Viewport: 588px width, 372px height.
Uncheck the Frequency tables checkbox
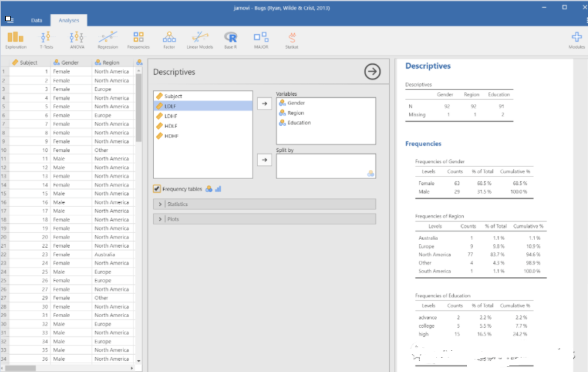(x=157, y=189)
